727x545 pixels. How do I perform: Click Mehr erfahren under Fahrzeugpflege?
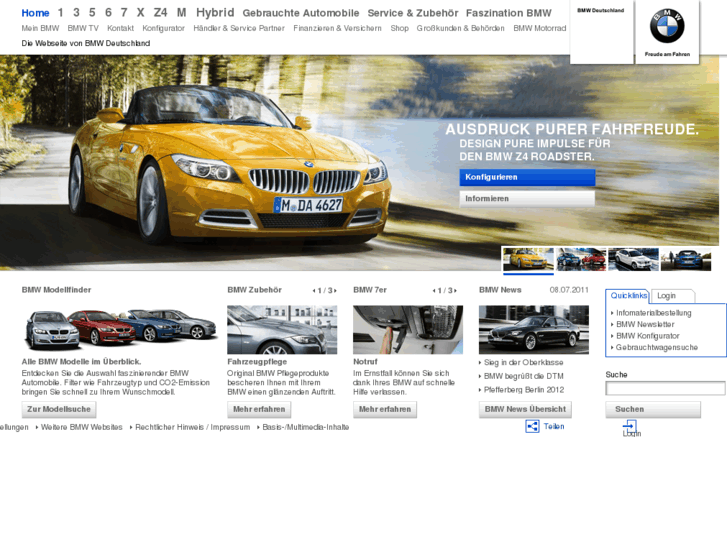tap(259, 409)
